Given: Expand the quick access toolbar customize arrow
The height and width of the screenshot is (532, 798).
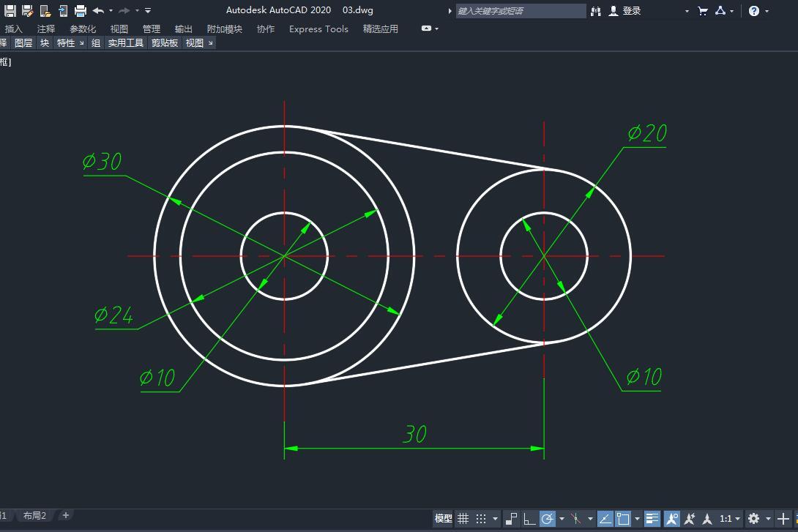Looking at the screenshot, I should [x=148, y=11].
